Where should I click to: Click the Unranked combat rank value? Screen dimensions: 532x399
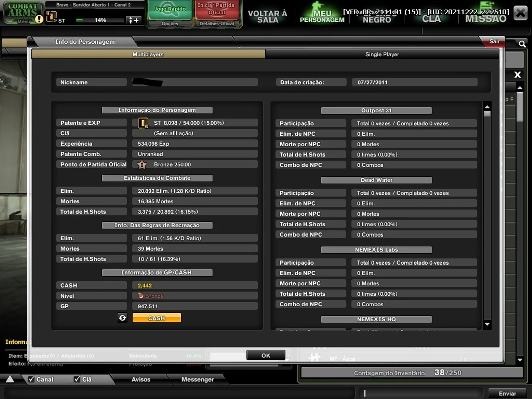coord(150,154)
